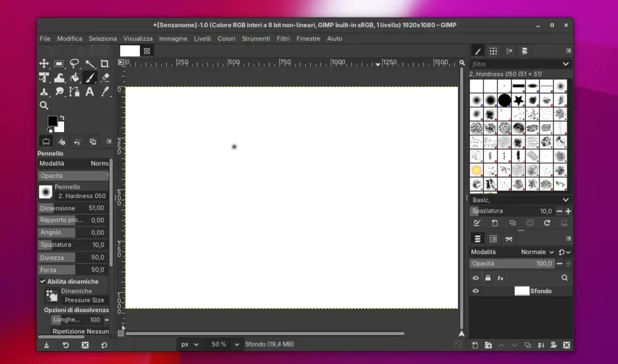This screenshot has width=618, height=364.
Task: Hide the Sfondo layer with eye icon
Action: (x=476, y=291)
